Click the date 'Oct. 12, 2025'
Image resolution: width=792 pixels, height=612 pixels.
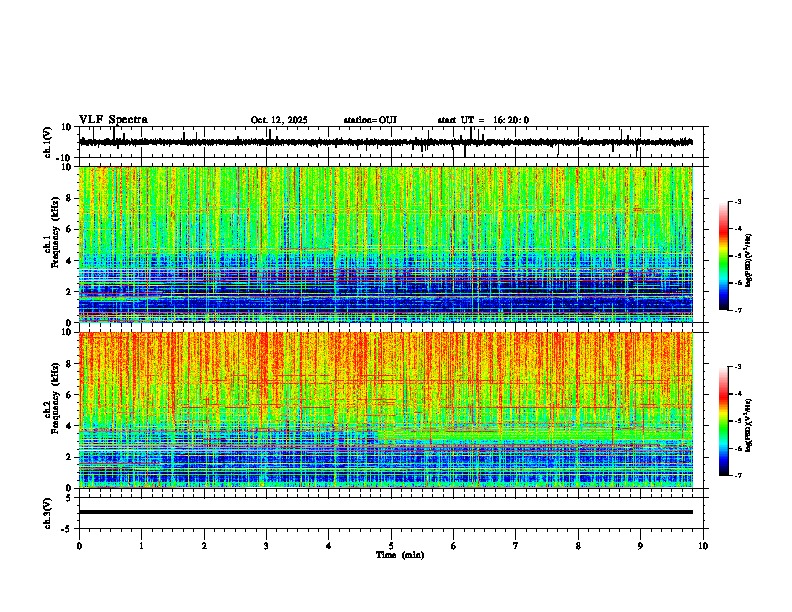pyautogui.click(x=279, y=120)
